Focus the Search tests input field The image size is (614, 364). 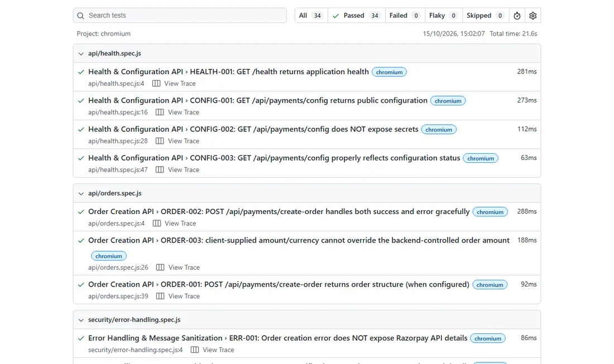click(x=180, y=16)
